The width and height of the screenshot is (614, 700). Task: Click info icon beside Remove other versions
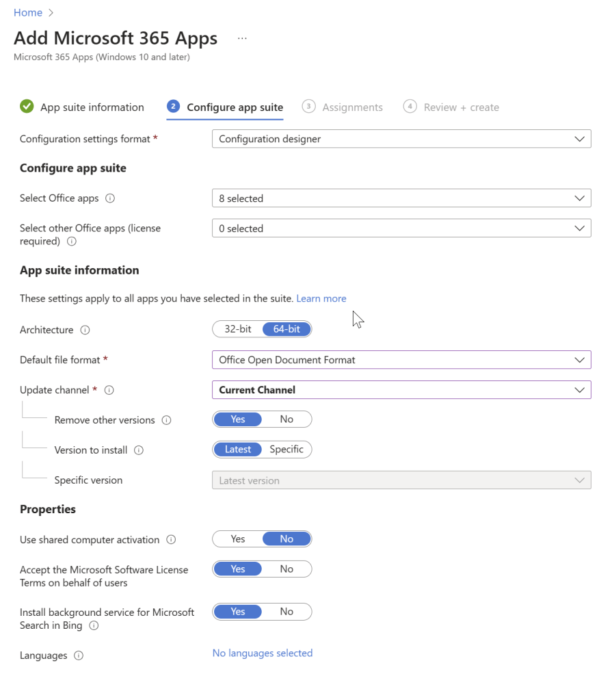166,420
